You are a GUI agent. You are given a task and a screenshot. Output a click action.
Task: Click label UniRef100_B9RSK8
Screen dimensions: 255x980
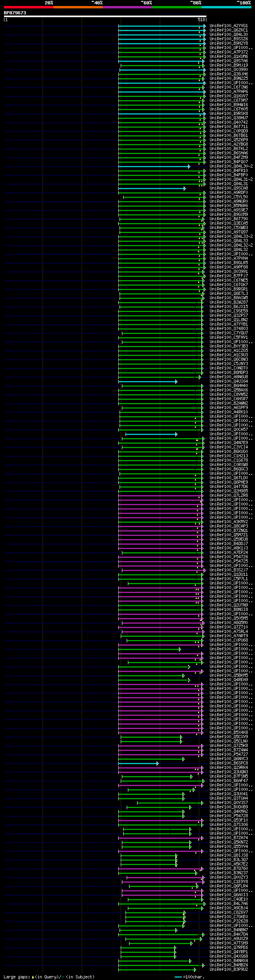coord(229,114)
